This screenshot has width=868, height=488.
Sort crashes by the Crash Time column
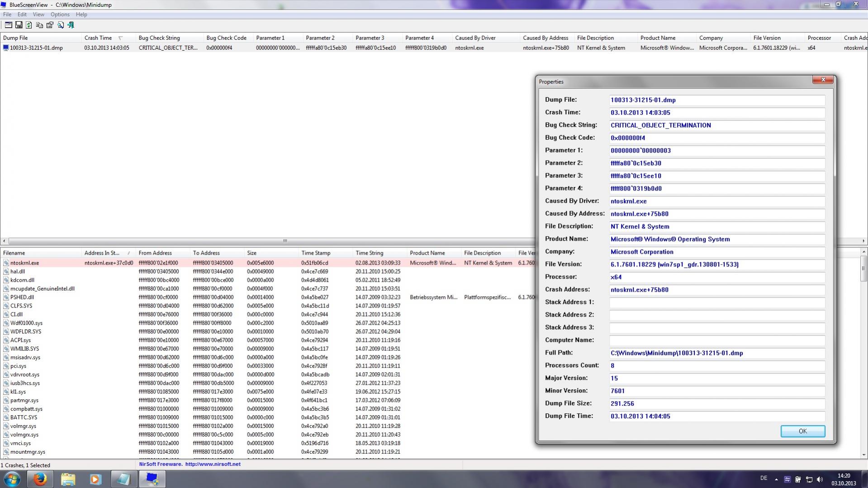(109, 38)
